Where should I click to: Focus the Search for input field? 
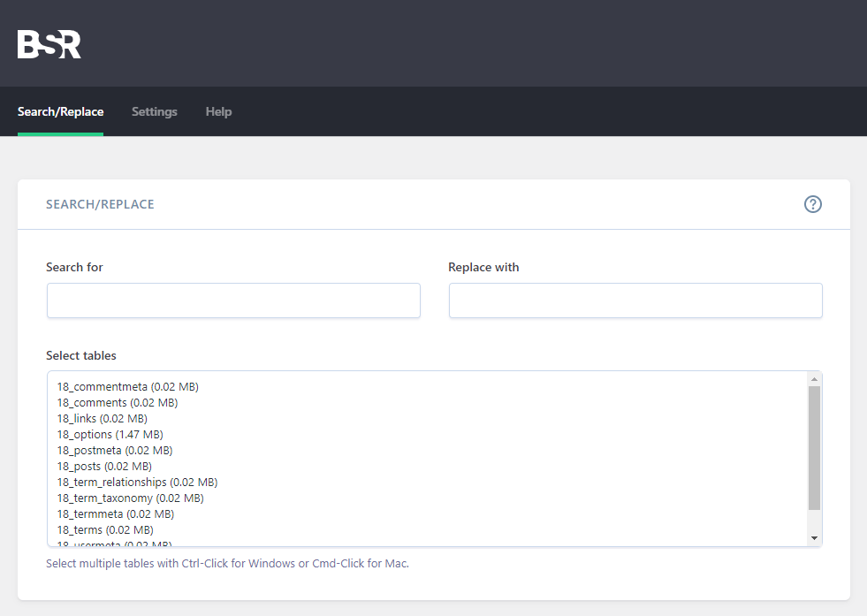tap(233, 300)
